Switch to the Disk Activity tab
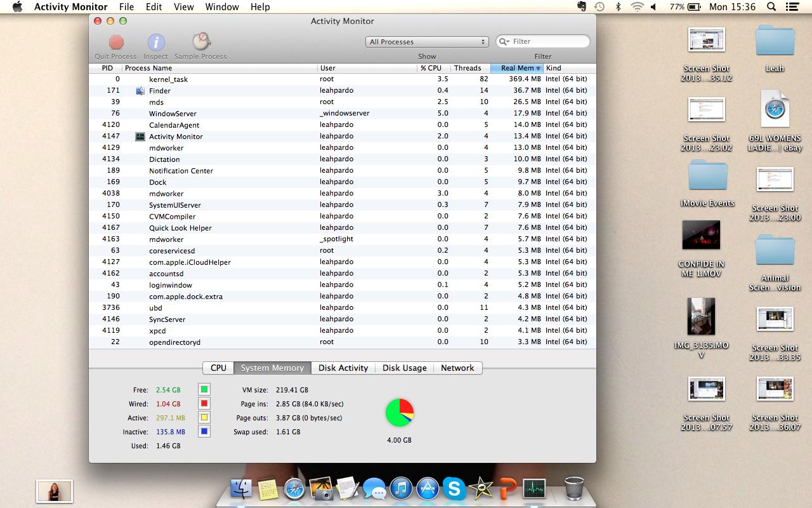The height and width of the screenshot is (508, 812). point(343,368)
